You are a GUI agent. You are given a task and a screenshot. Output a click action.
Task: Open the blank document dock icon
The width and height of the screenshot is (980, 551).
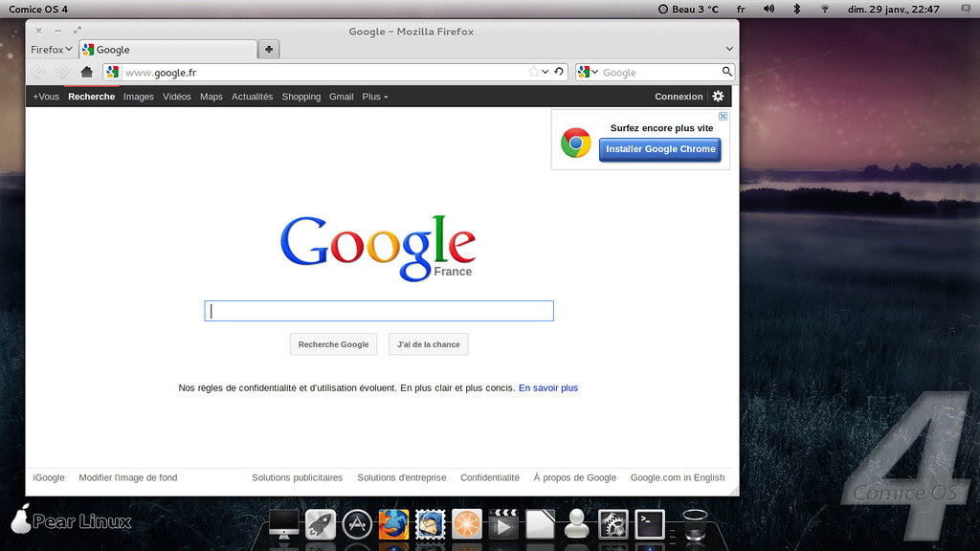pyautogui.click(x=540, y=523)
